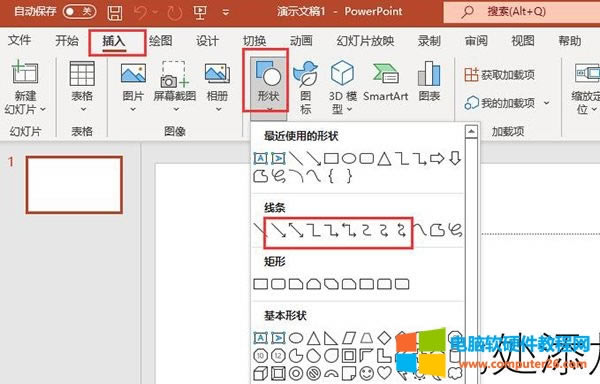
Task: Switch to the 开始 tab
Action: 67,40
